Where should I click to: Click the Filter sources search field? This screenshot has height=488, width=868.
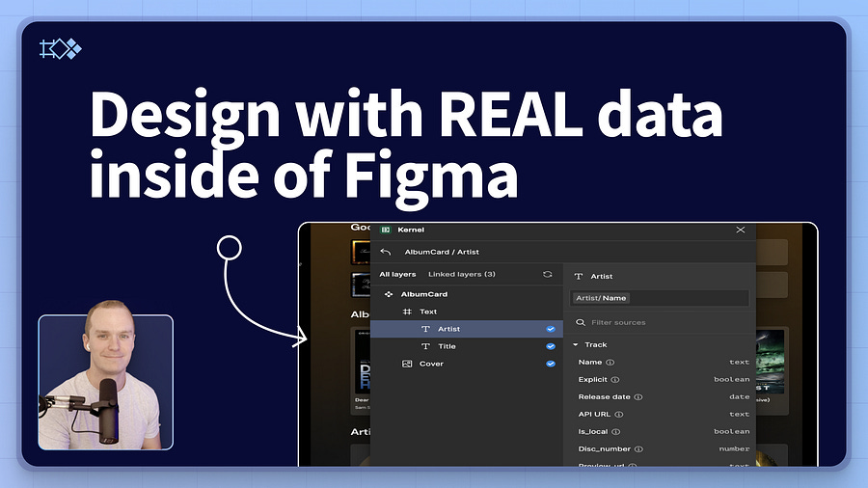tap(660, 322)
